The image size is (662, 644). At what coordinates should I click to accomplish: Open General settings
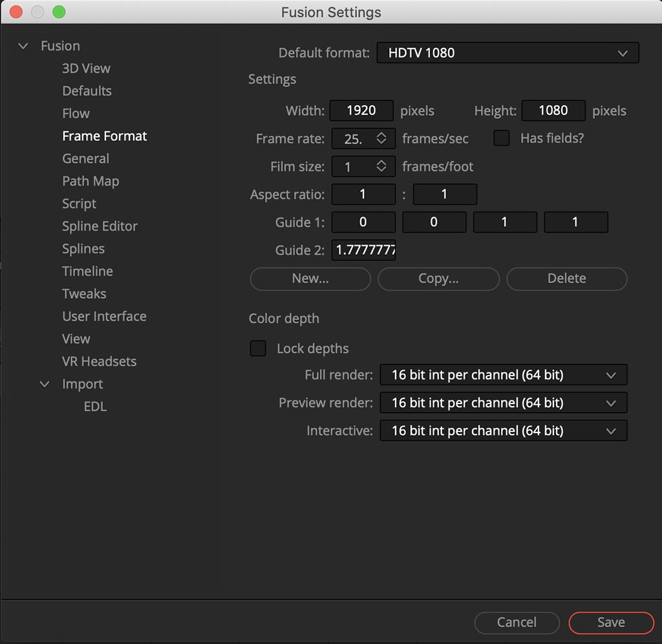tap(86, 158)
